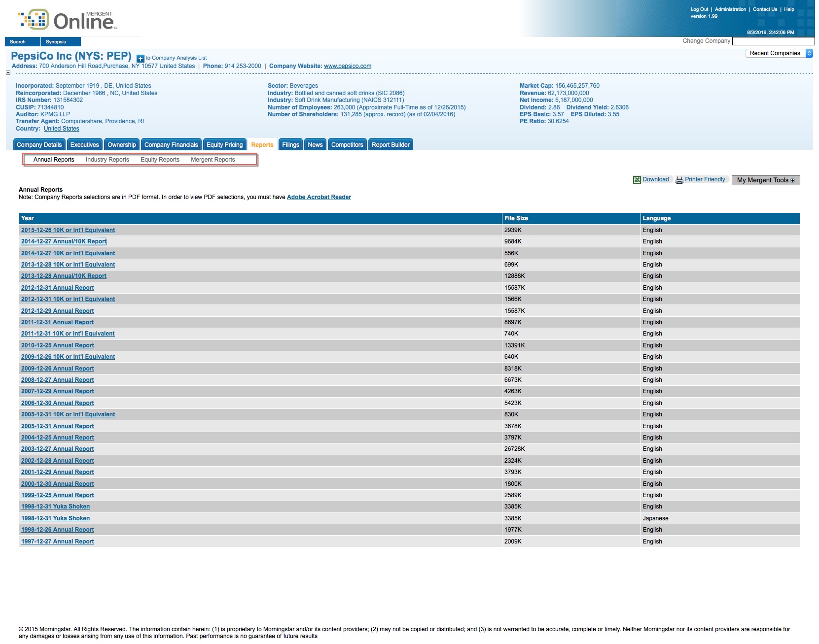Switch to Executives tab
819x644 pixels.
coord(85,145)
